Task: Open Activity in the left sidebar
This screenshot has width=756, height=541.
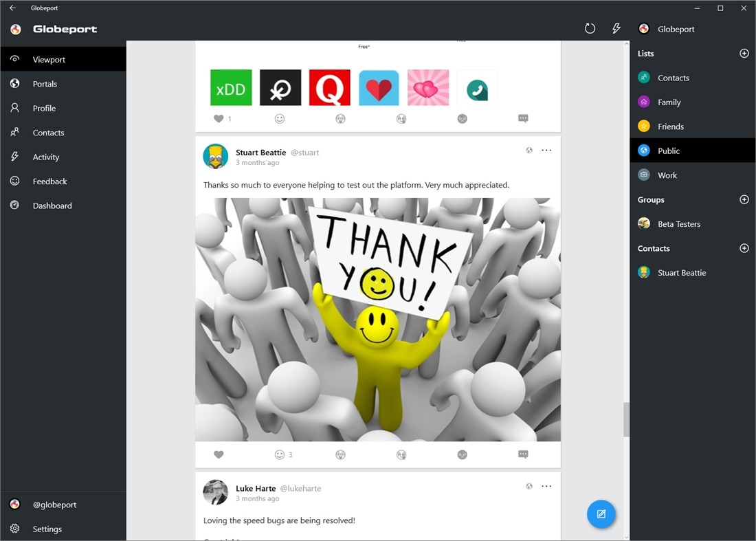Action: (x=63, y=157)
